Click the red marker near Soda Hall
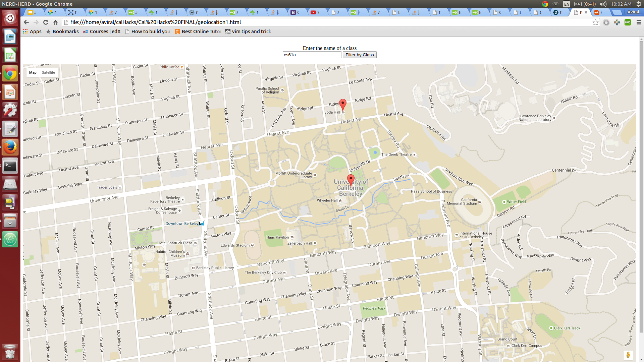 [x=342, y=104]
